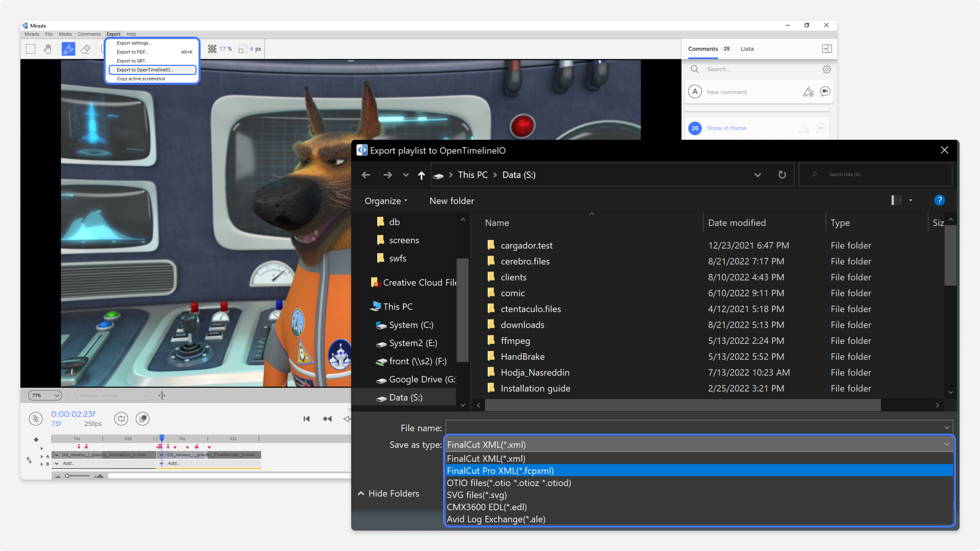The width and height of the screenshot is (980, 551).
Task: Open the view options dropdown arrow
Action: tap(911, 201)
